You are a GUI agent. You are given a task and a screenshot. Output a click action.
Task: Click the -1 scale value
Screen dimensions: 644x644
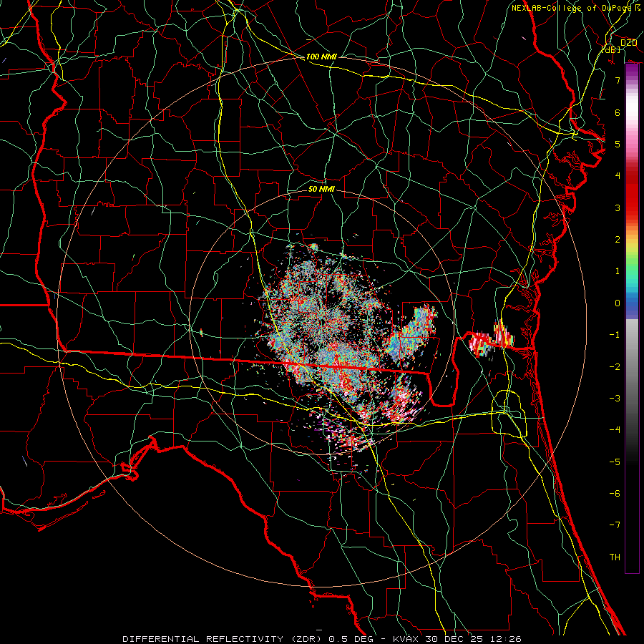[x=615, y=335]
